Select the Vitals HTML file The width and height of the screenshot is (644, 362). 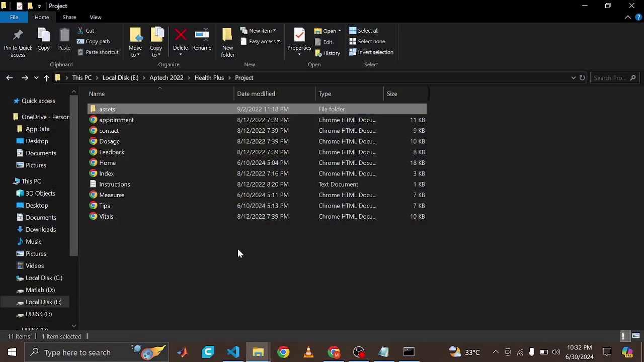[257, 216]
